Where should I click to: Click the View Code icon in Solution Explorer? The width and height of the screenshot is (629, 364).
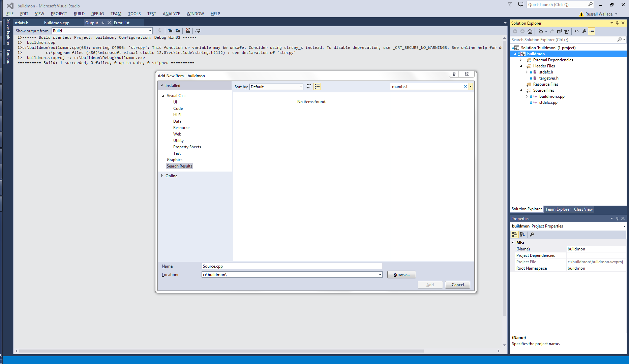(x=577, y=31)
